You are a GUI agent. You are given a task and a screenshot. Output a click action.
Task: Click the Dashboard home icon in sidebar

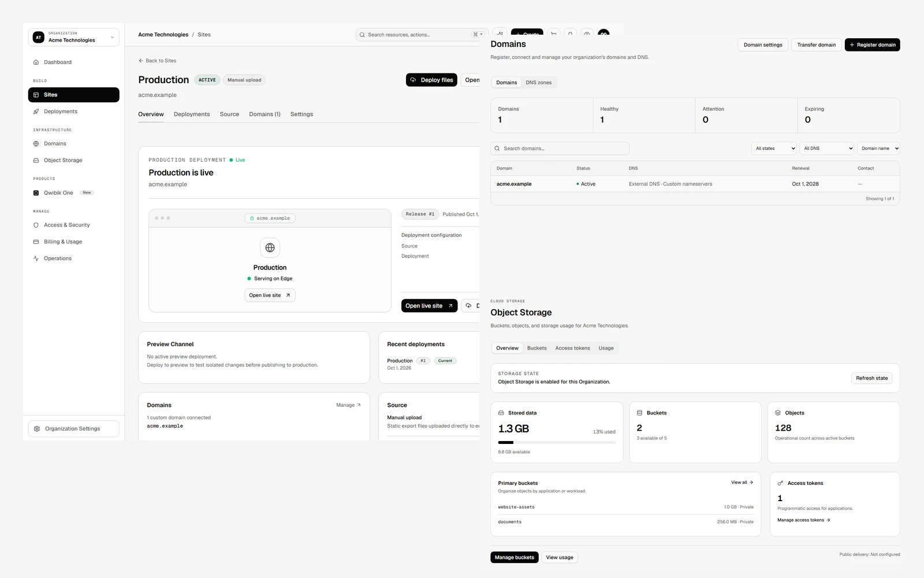(x=36, y=62)
